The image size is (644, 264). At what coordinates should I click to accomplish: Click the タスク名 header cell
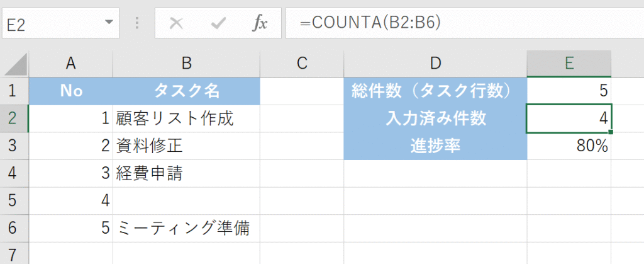click(x=186, y=91)
